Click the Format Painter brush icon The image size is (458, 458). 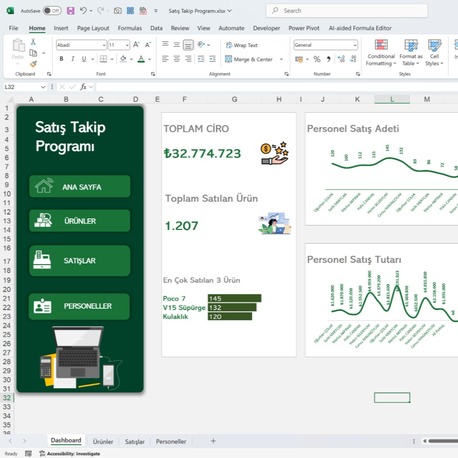(33, 63)
